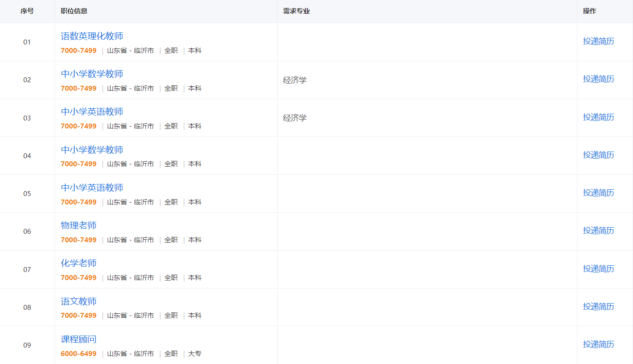Open the 物理老师 job posting
Screen dimensions: 633x364
(79, 225)
